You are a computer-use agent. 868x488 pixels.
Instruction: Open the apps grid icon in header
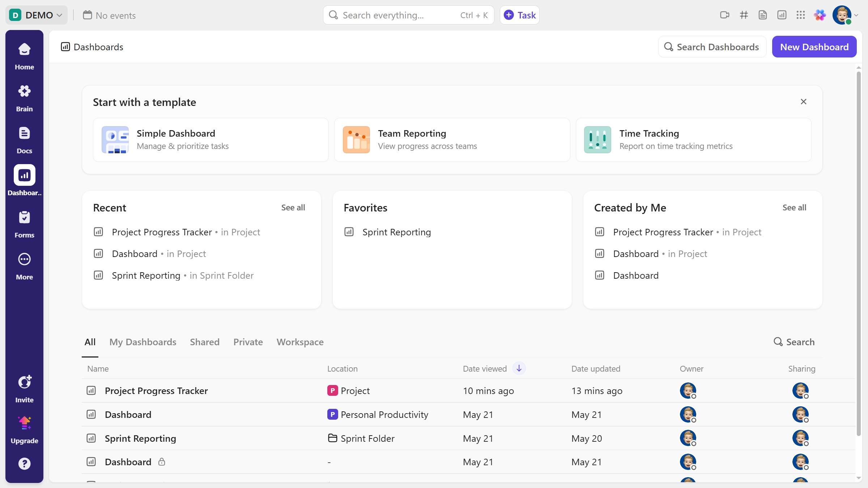click(x=800, y=15)
